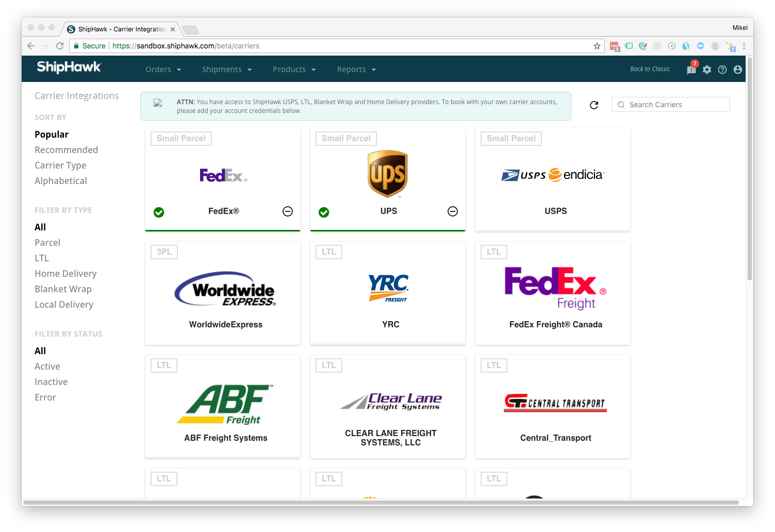775x532 pixels.
Task: Toggle FedEx active status checkmark
Action: [x=159, y=212]
